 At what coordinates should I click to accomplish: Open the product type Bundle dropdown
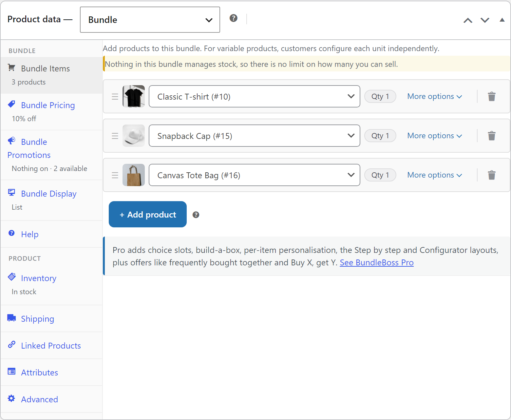(150, 20)
